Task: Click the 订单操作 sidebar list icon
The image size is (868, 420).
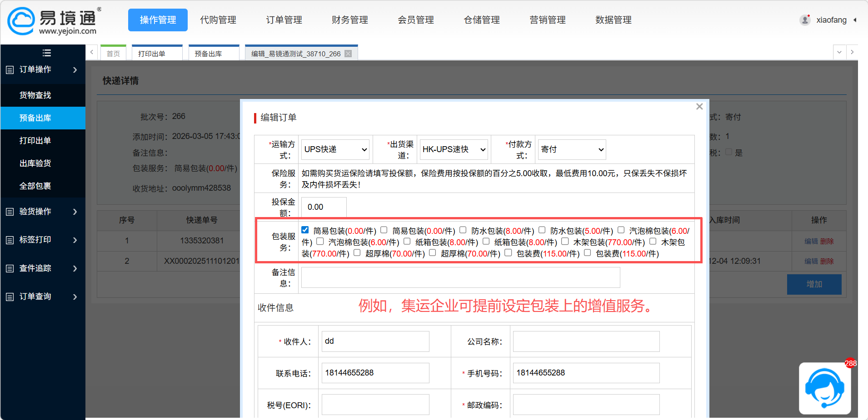Action: [x=10, y=69]
